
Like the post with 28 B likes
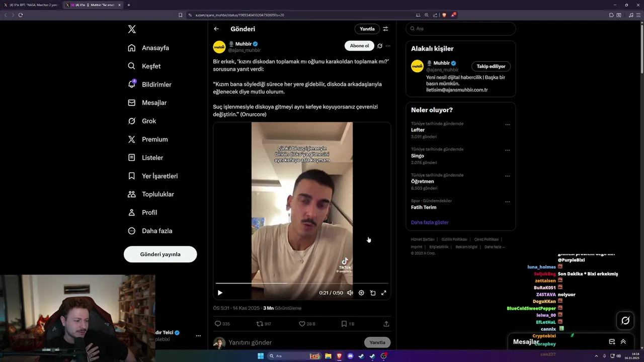307,324
